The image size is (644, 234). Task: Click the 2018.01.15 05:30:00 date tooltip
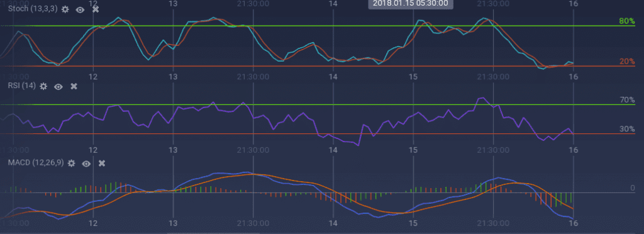coord(411,3)
